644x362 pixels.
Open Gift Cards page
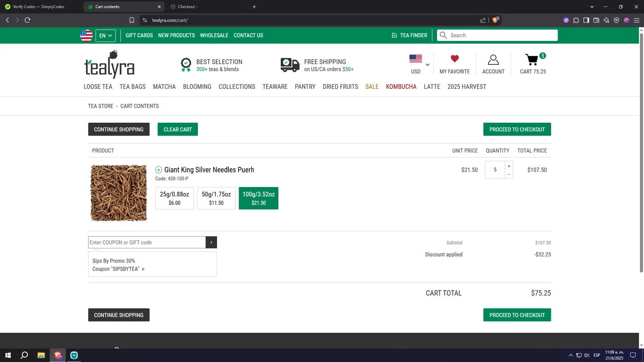[x=139, y=36]
